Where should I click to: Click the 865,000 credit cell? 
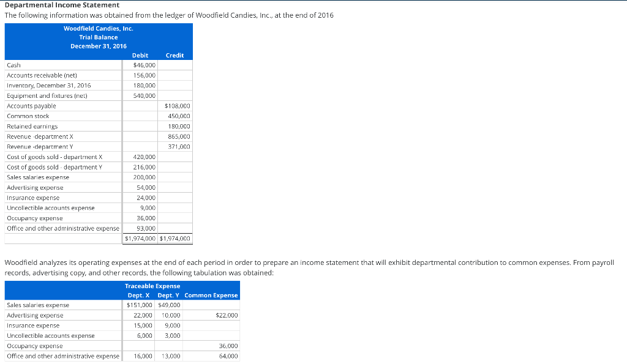pyautogui.click(x=179, y=136)
